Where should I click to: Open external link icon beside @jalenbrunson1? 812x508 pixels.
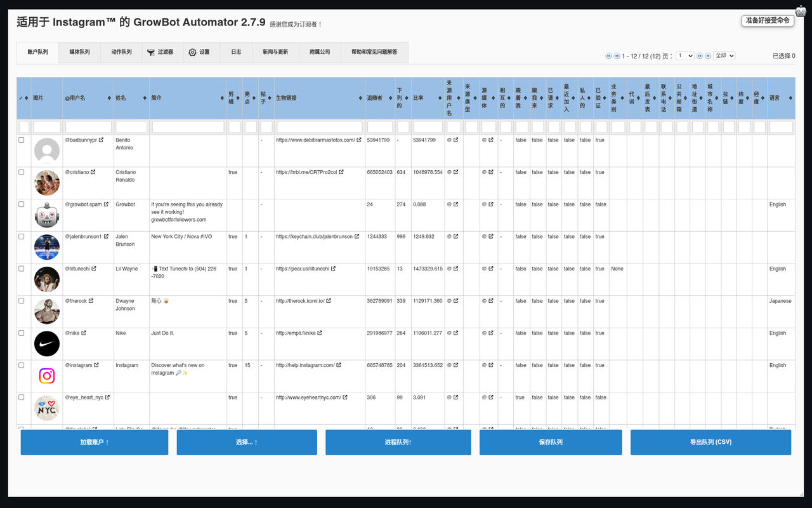click(107, 237)
